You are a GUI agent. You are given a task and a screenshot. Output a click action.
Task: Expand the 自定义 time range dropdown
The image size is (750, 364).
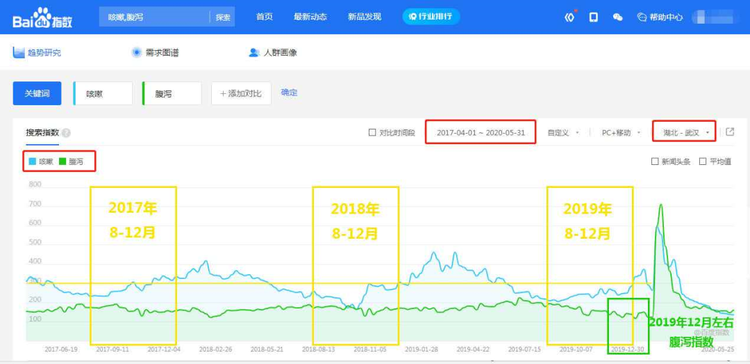(563, 132)
